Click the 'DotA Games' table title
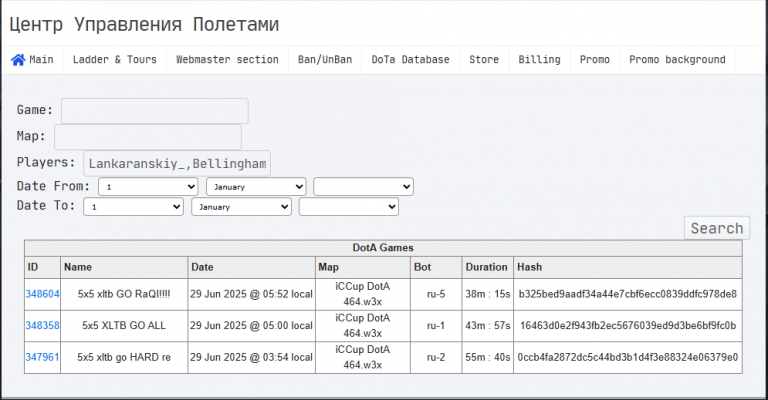This screenshot has width=768, height=400. [x=383, y=248]
